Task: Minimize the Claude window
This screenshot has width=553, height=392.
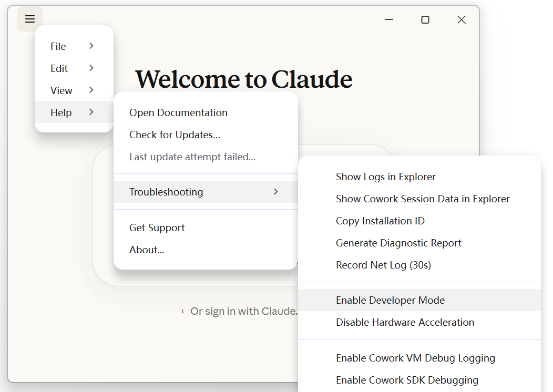Action: point(389,20)
